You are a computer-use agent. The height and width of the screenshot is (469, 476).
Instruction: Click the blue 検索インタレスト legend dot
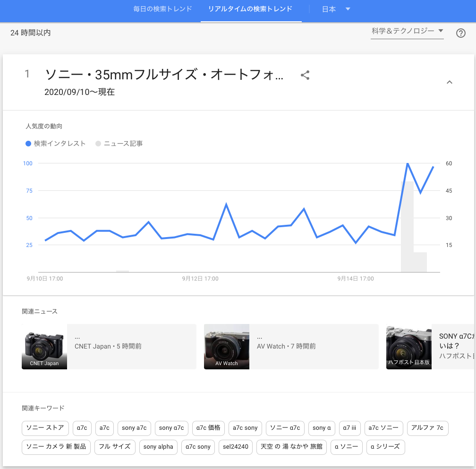(x=28, y=144)
